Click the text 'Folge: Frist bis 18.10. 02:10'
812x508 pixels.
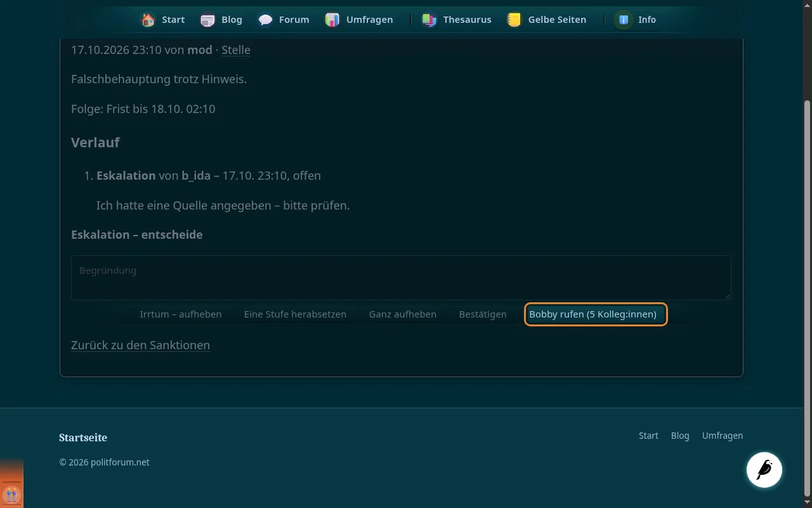click(x=143, y=109)
